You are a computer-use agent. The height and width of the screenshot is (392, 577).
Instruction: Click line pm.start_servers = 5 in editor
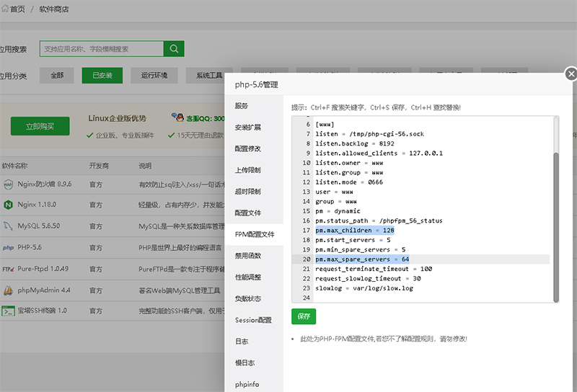pyautogui.click(x=353, y=240)
